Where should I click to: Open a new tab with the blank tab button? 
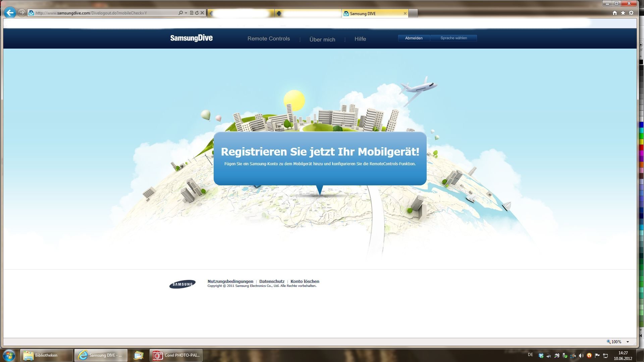pyautogui.click(x=413, y=13)
